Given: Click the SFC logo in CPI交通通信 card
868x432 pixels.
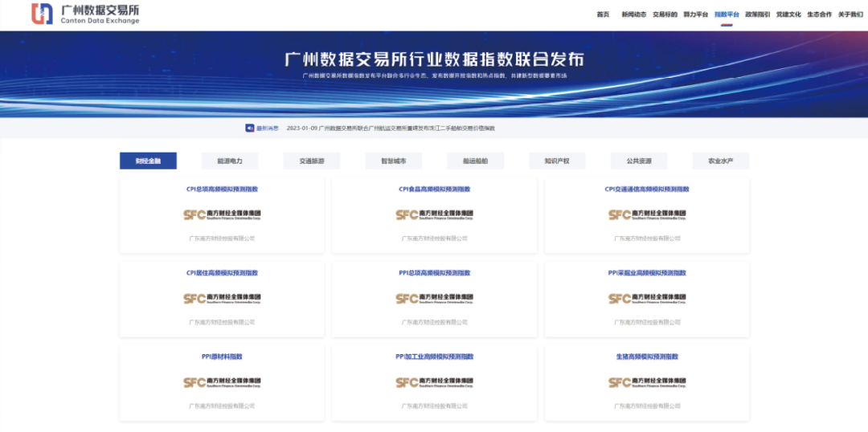Looking at the screenshot, I should point(647,214).
